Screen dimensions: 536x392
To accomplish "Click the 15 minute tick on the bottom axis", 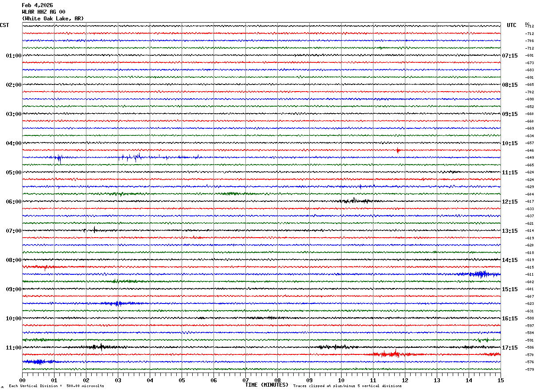I will [501, 380].
